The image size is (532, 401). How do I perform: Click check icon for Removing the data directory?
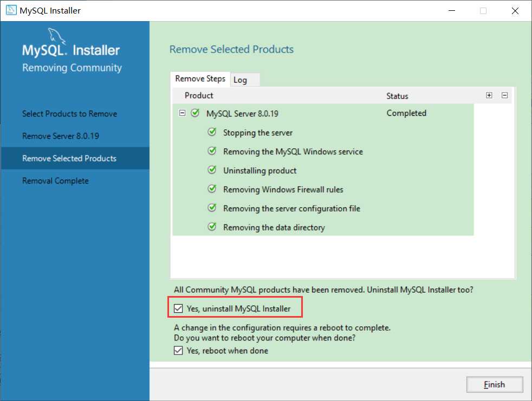tap(212, 227)
